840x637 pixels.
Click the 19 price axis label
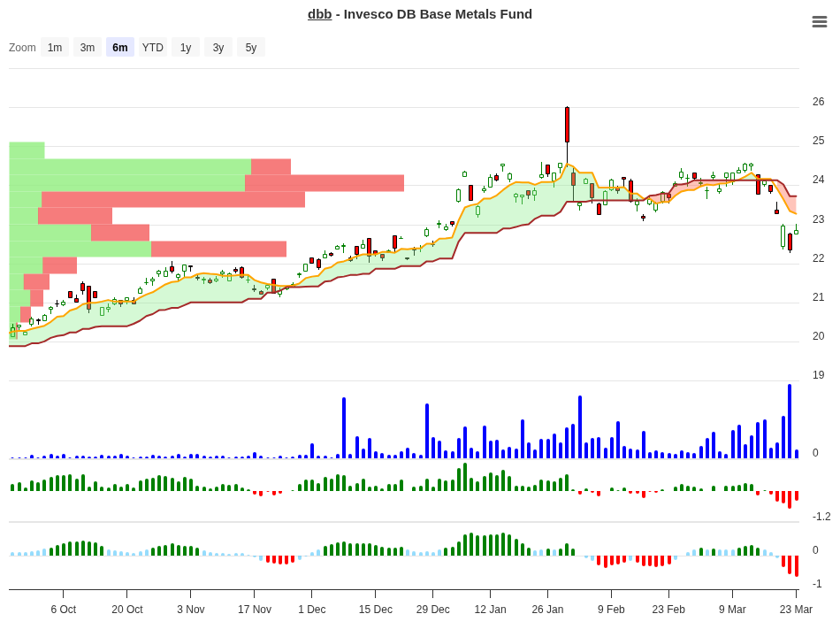818,375
